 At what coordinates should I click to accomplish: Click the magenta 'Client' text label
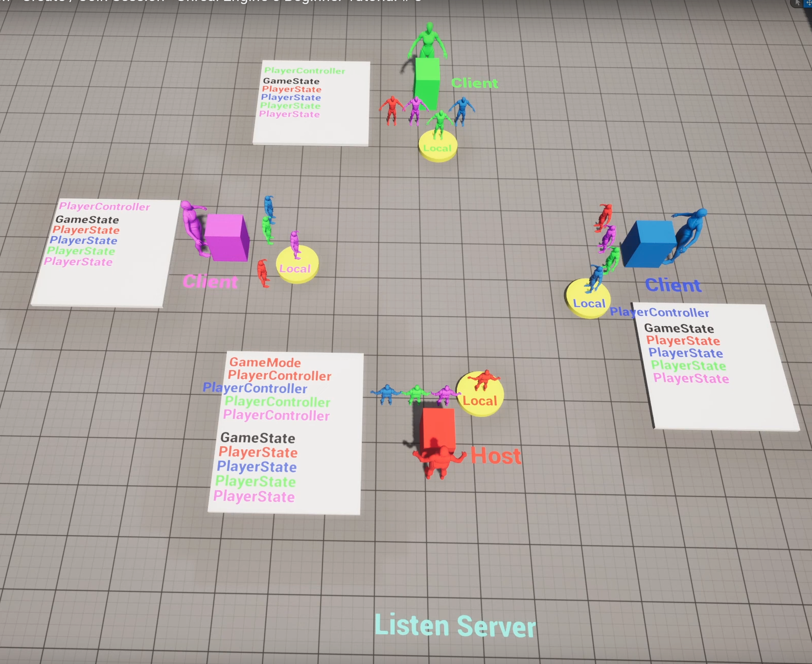coord(210,282)
